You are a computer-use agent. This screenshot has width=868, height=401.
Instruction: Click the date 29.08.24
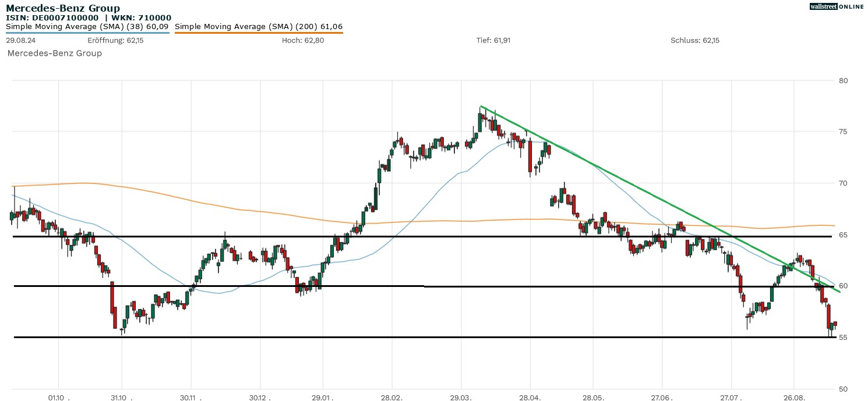tap(20, 41)
